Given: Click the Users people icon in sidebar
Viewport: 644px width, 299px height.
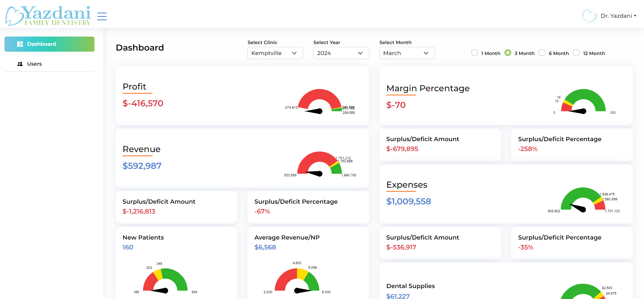Looking at the screenshot, I should (x=20, y=64).
